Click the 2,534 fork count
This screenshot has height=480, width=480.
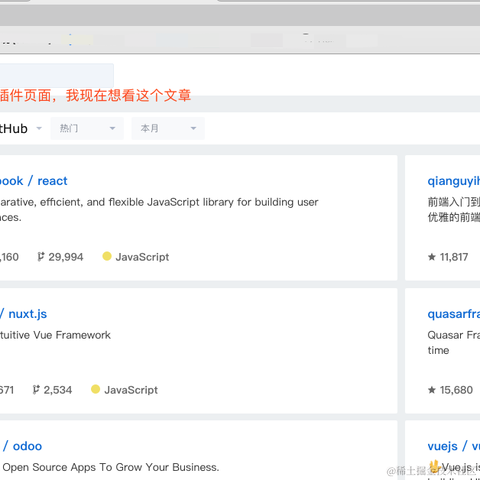(x=58, y=390)
